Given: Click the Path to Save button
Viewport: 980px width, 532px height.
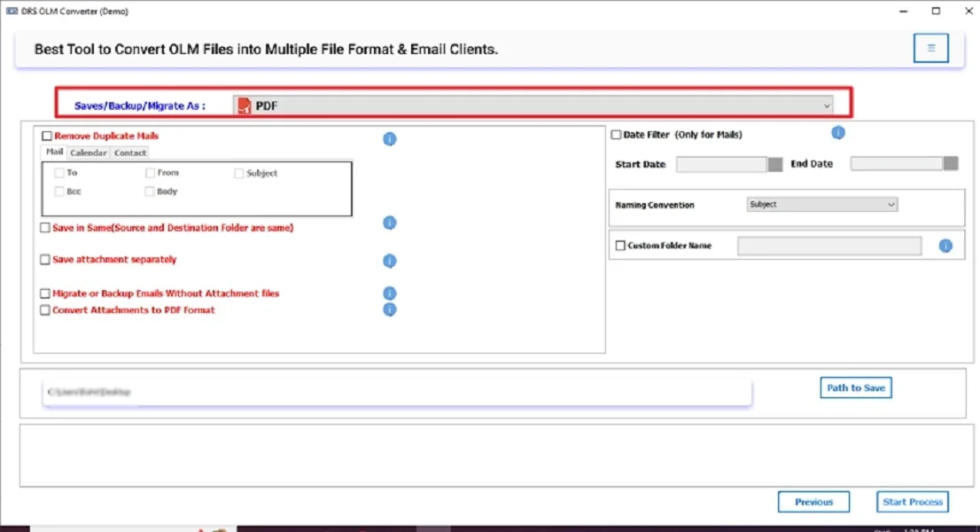Looking at the screenshot, I should pyautogui.click(x=855, y=387).
